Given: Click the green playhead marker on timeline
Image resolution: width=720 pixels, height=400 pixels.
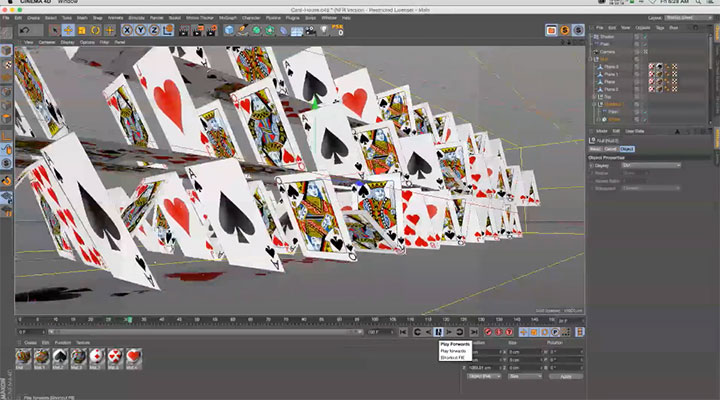Looking at the screenshot, I should click(x=128, y=320).
